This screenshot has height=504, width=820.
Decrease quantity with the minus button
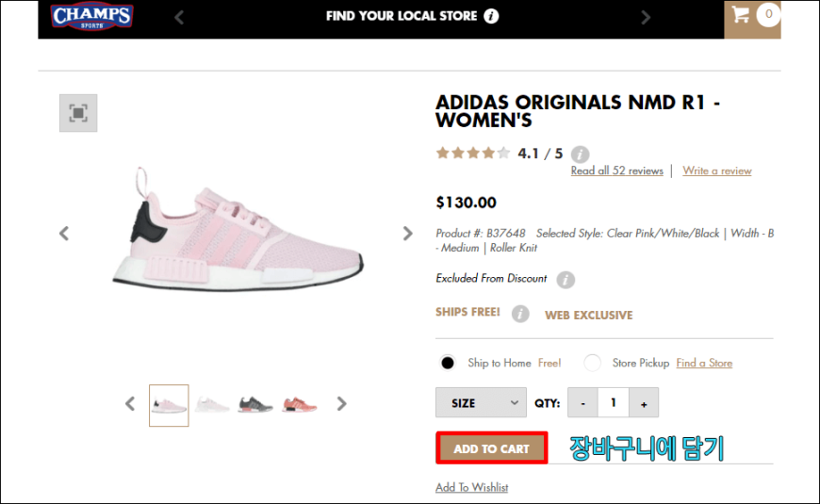coord(582,402)
